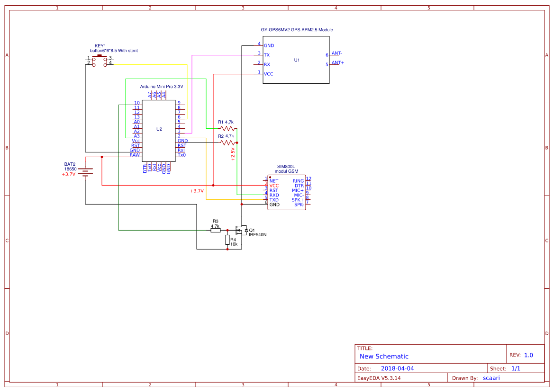Select resistor R2 4,7k
The image size is (554, 392).
(228, 143)
